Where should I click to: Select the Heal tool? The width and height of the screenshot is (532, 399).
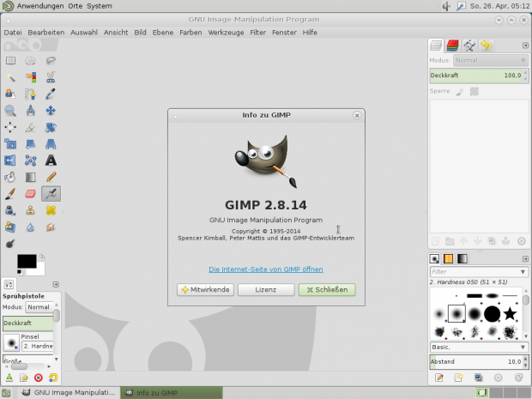(51, 210)
